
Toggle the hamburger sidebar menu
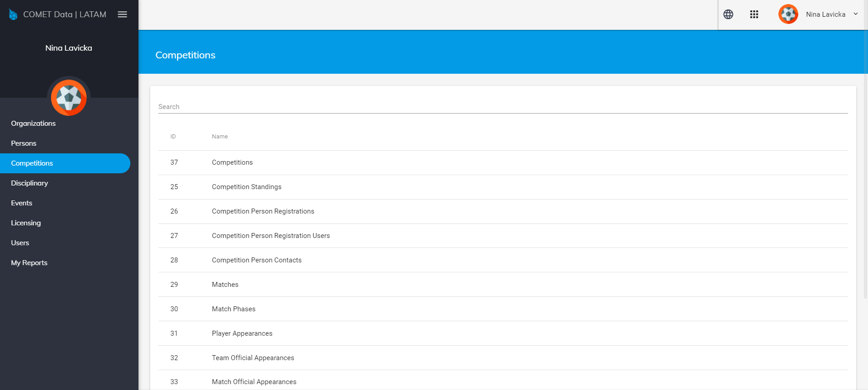click(x=122, y=14)
